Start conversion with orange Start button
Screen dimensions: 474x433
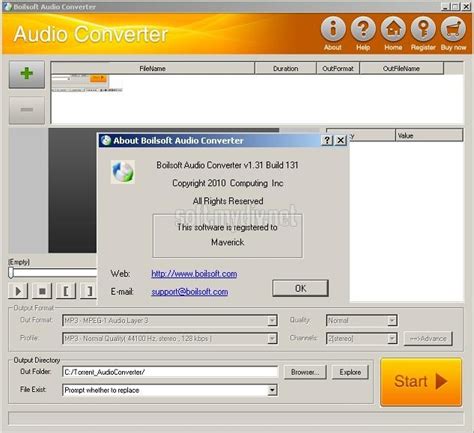click(x=421, y=382)
